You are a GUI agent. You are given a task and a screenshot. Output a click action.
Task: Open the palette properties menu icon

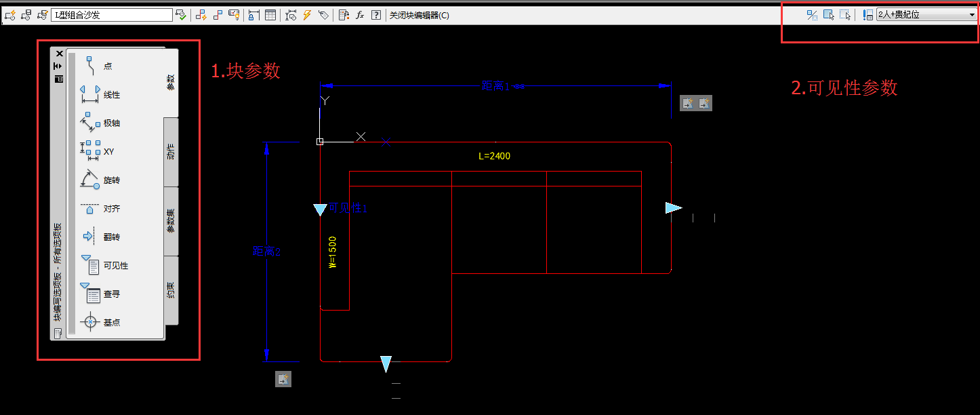58,79
